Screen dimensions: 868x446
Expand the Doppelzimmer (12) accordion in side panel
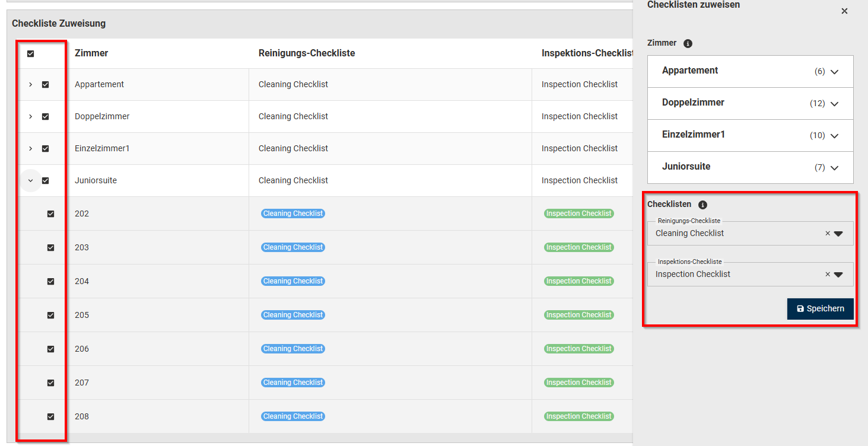[750, 103]
